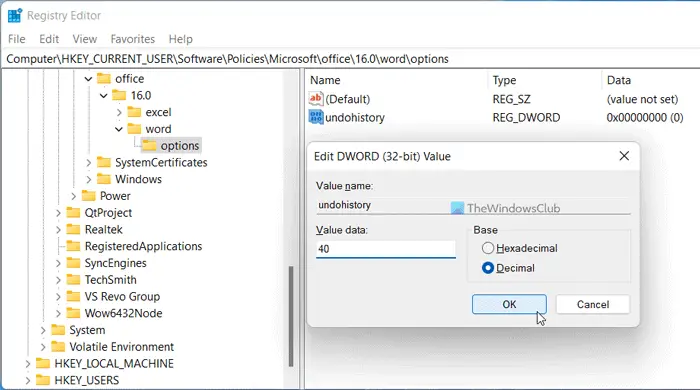
Task: Click the excel folder icon
Action: pyautogui.click(x=134, y=112)
